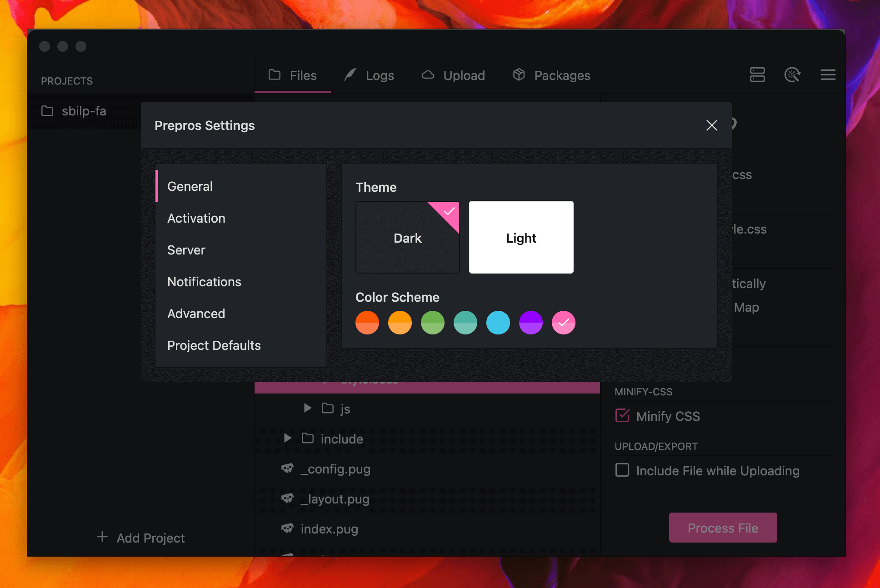Open the hamburger menu icon
Image resolution: width=880 pixels, height=588 pixels.
[x=828, y=75]
